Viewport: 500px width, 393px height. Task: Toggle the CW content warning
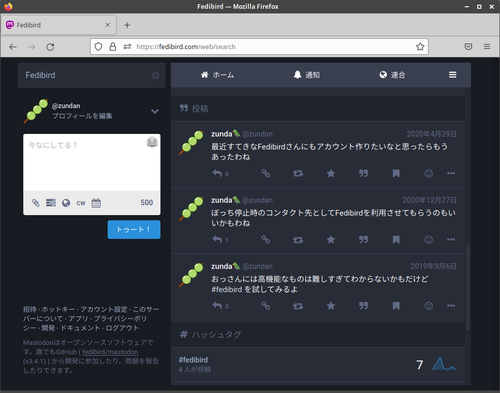pos(81,203)
